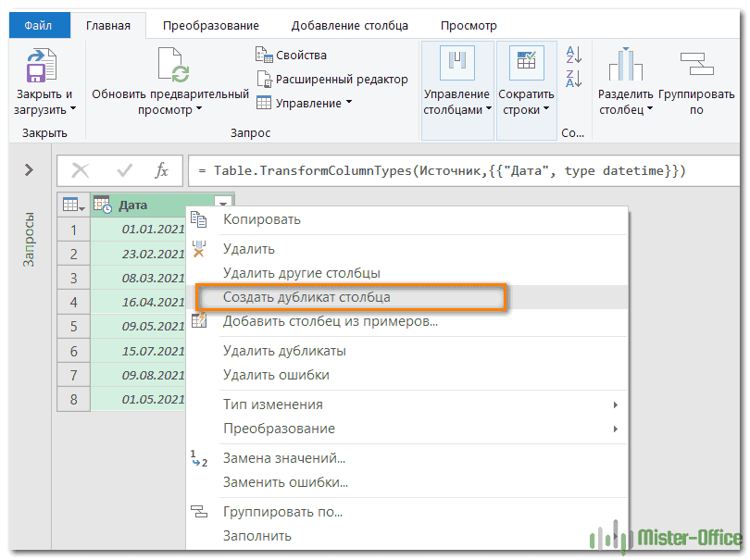Switch to the Преобразование tab
The width and height of the screenshot is (750, 560).
(x=210, y=26)
